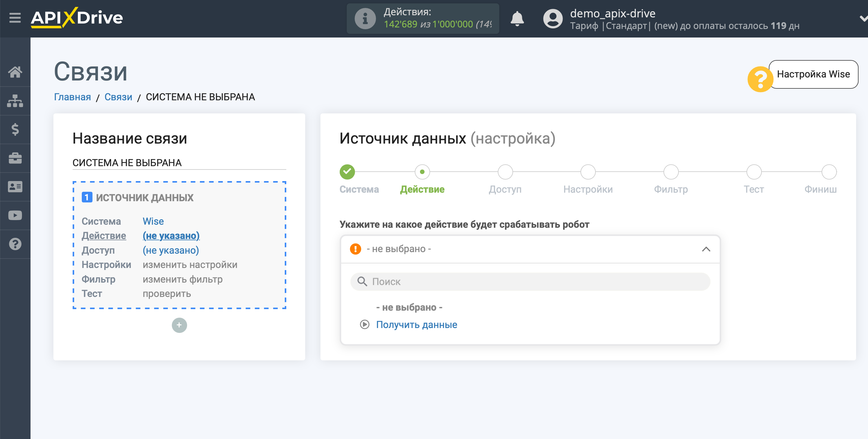Click изменить настройки text

tap(190, 265)
